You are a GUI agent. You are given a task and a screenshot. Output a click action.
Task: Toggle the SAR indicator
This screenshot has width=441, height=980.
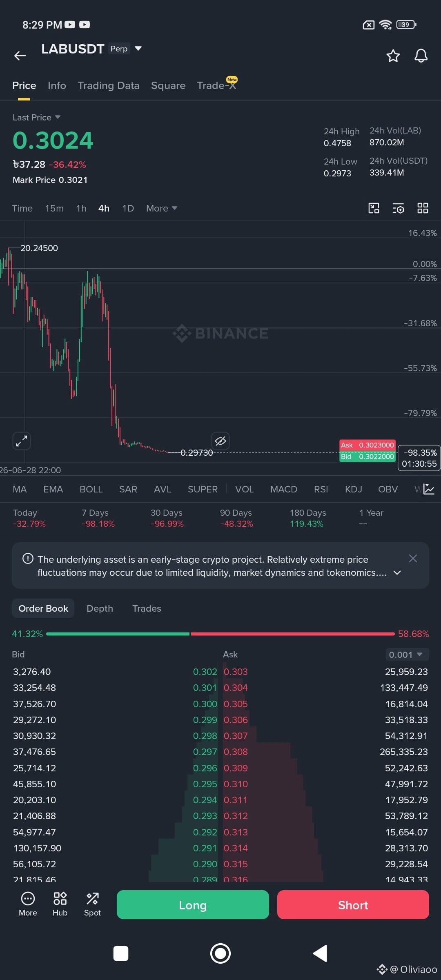[x=128, y=489]
